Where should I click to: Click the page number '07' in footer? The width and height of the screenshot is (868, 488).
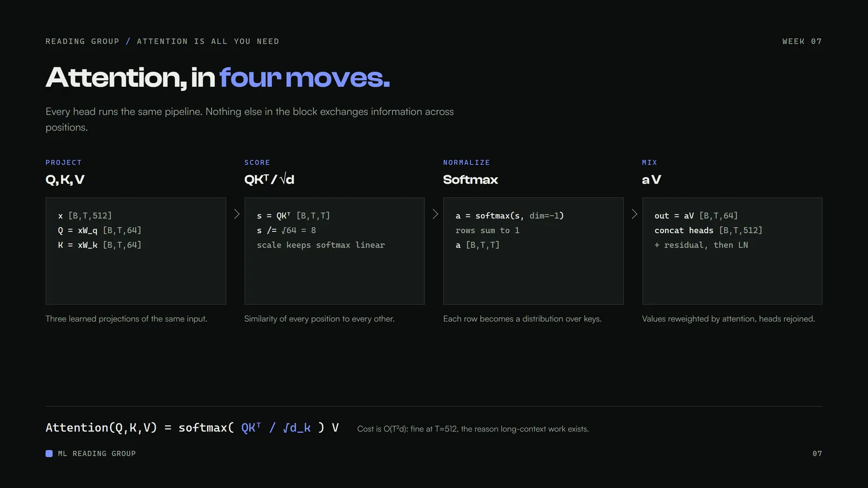(817, 453)
